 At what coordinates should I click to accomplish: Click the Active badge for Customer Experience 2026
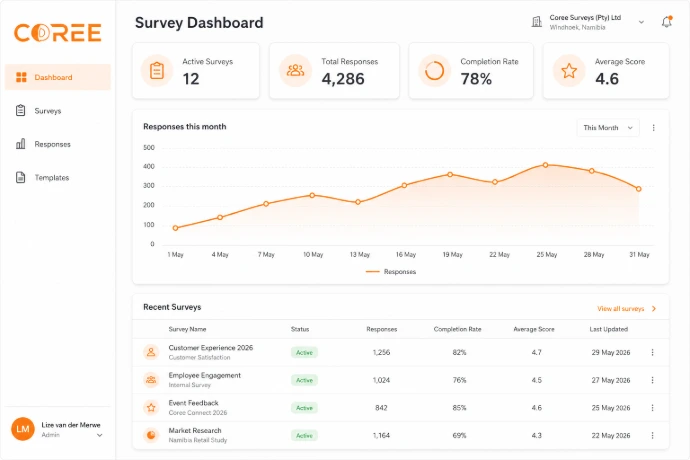coord(304,353)
